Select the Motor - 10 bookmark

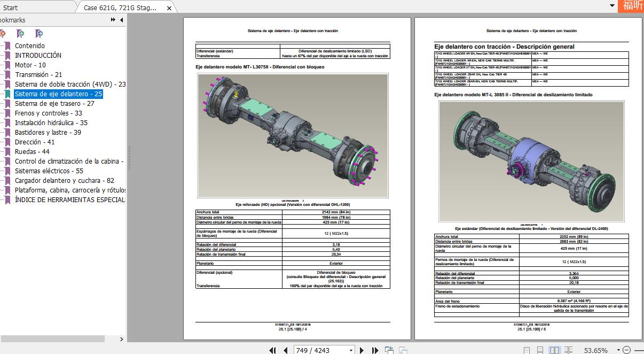pos(30,65)
